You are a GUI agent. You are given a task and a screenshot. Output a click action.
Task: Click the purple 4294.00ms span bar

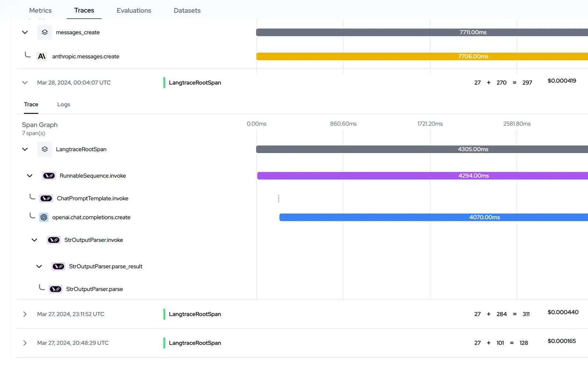coord(423,176)
